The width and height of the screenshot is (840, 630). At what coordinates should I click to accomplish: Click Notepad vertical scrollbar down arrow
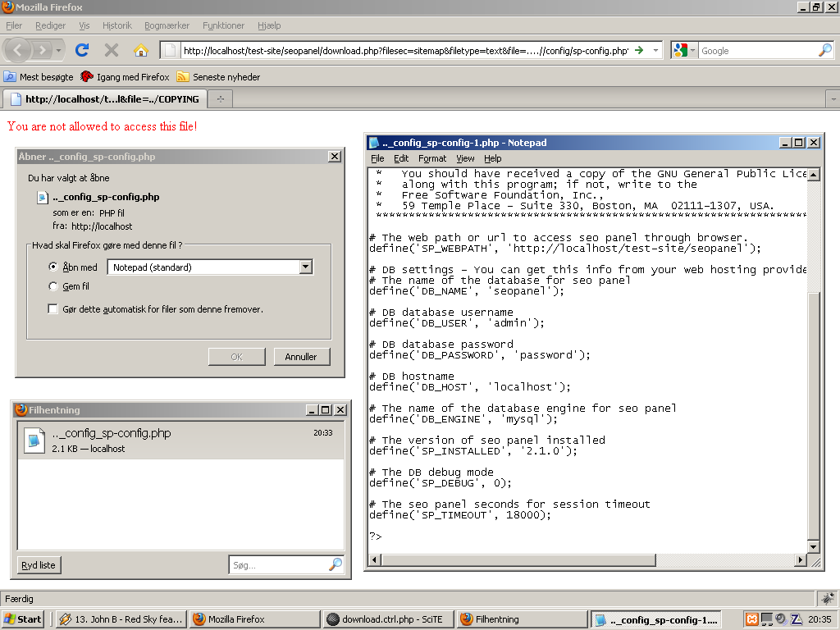[x=813, y=547]
